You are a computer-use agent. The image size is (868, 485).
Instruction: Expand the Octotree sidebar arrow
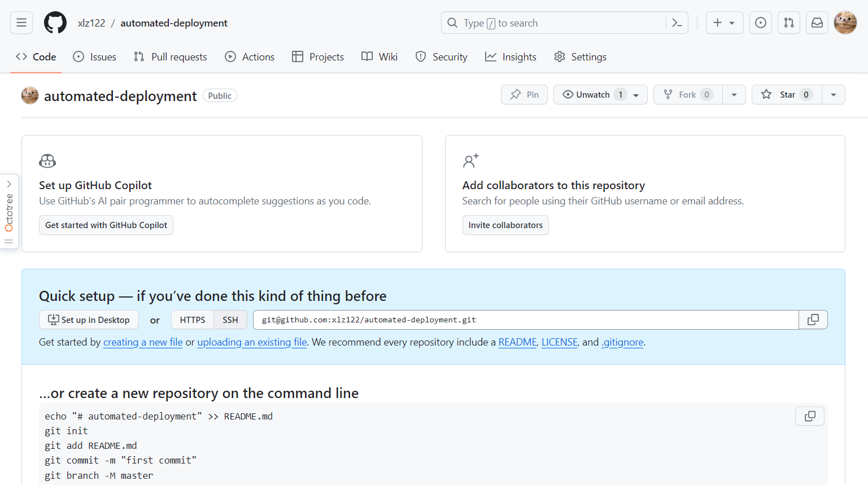tap(9, 184)
